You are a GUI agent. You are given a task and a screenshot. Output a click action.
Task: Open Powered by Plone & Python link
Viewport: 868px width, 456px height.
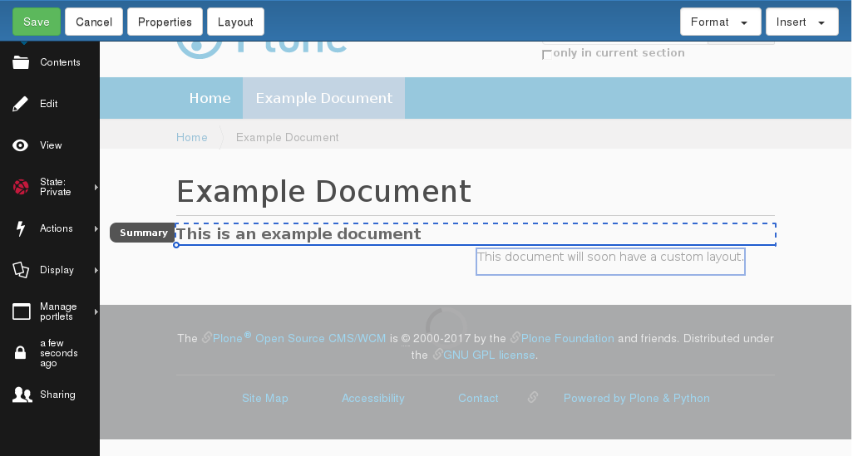click(637, 398)
